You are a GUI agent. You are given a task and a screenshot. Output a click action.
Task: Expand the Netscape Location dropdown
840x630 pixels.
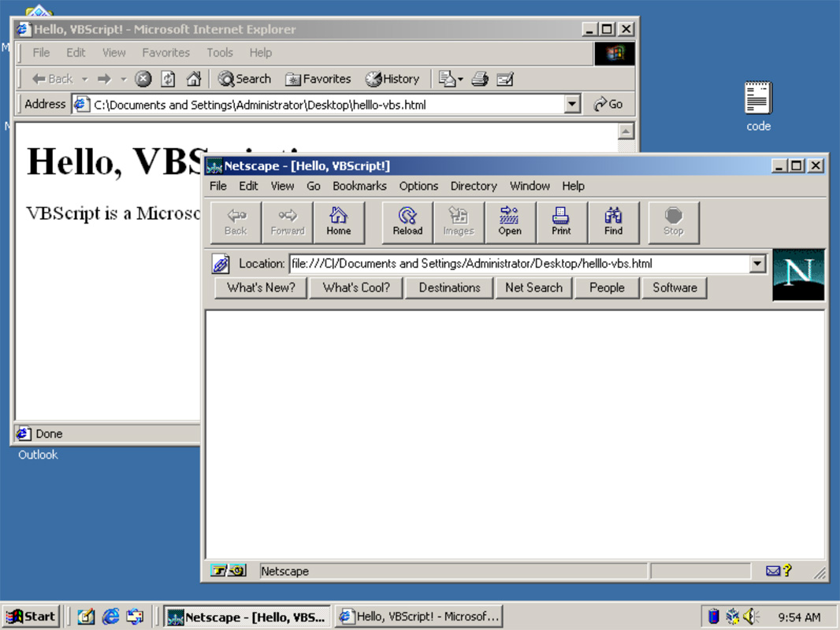tap(757, 264)
